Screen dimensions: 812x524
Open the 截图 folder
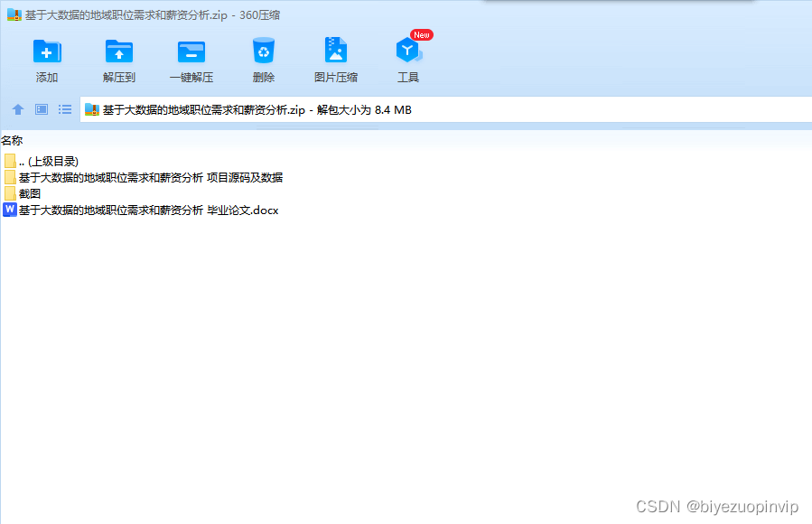[x=27, y=193]
